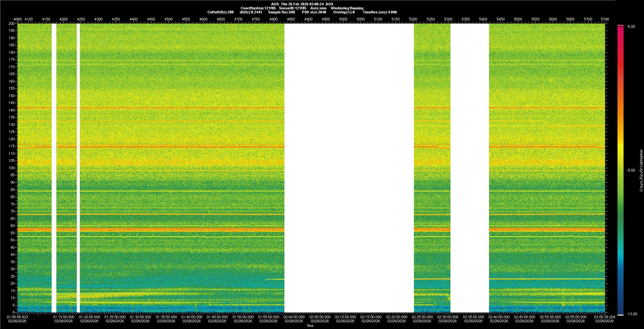The image size is (644, 329).
Task: Click the "Time" axis title below the plot
Action: tap(310, 326)
